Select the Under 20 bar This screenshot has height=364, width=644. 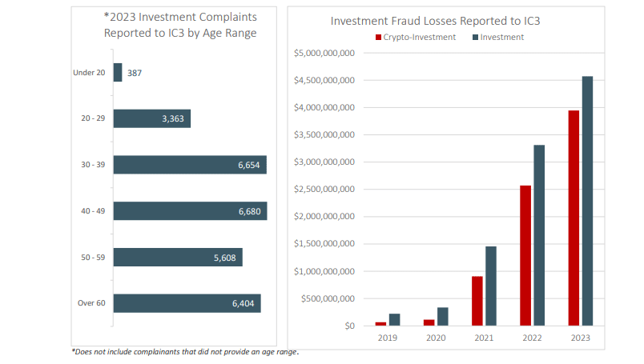[118, 72]
